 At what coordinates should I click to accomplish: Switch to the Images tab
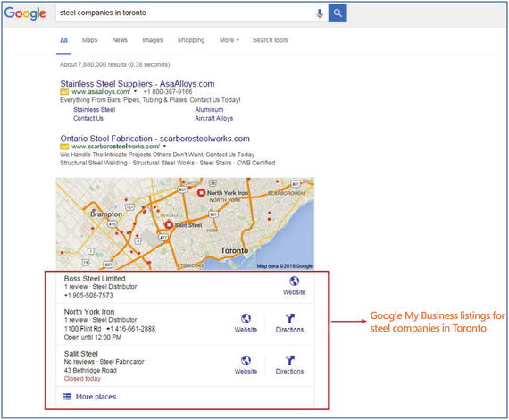pos(153,40)
